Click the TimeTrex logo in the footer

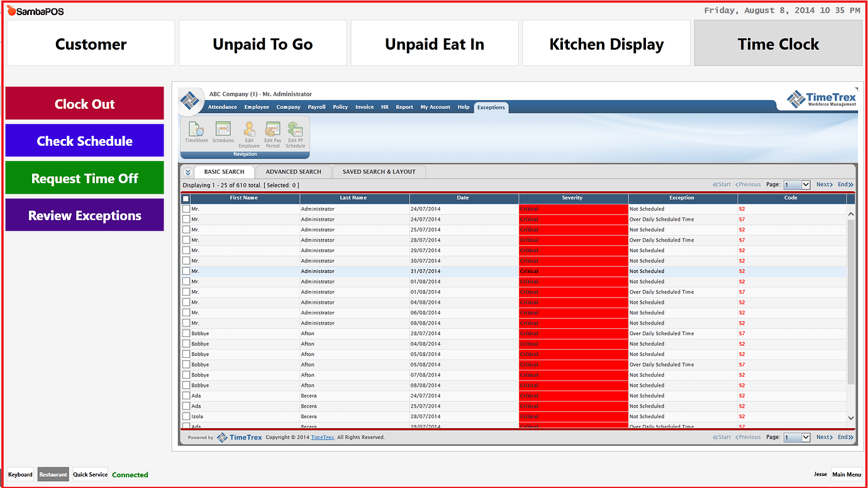coord(240,437)
